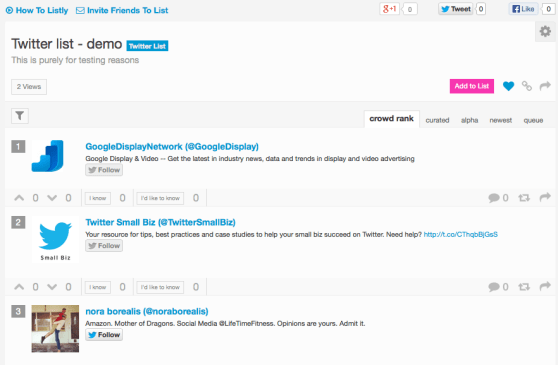This screenshot has width=558, height=365.
Task: Click the Twitter Small Biz bird thumbnail
Action: pyautogui.click(x=55, y=239)
